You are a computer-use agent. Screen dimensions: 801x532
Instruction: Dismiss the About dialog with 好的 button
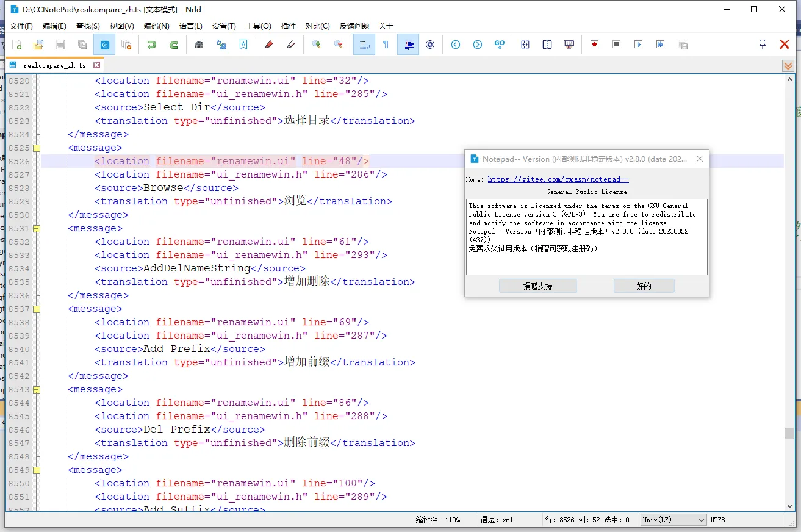click(644, 285)
